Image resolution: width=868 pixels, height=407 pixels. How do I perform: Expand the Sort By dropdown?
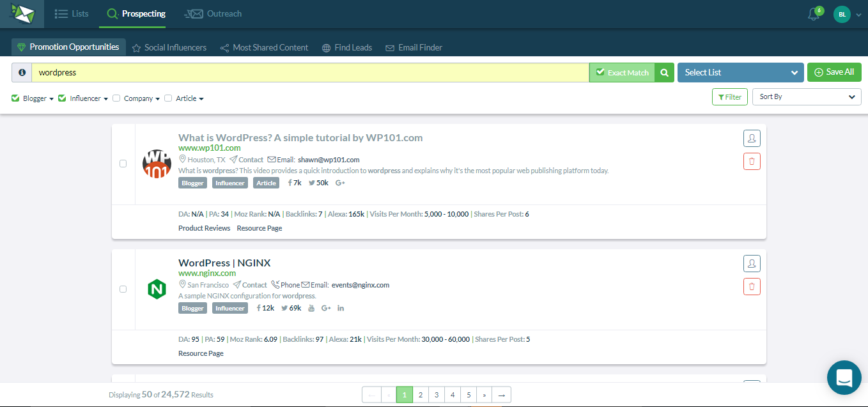coord(807,97)
